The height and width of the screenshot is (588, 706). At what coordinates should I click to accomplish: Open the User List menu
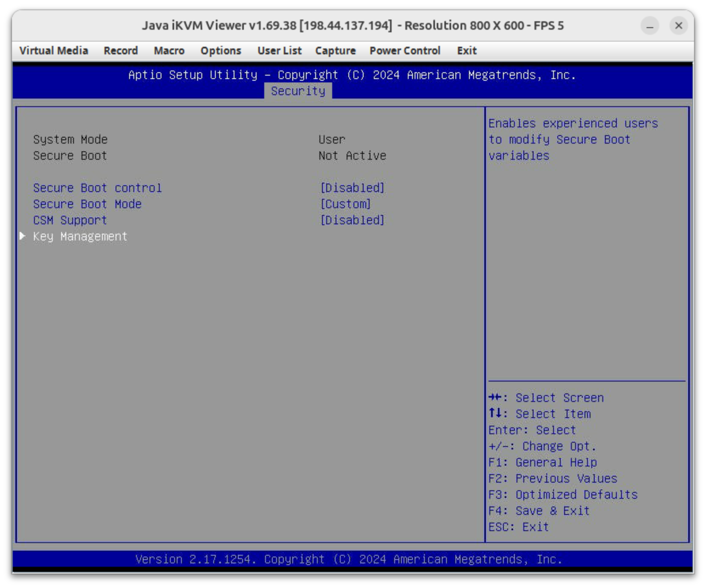click(279, 51)
